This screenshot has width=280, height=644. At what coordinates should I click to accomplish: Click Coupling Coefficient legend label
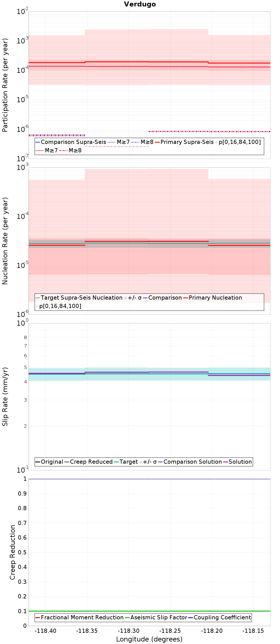click(222, 617)
